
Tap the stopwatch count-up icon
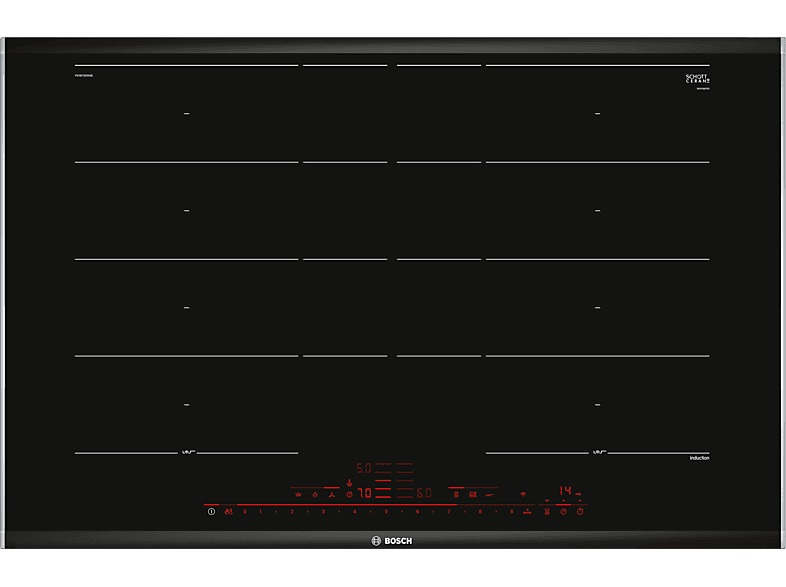coord(580,512)
